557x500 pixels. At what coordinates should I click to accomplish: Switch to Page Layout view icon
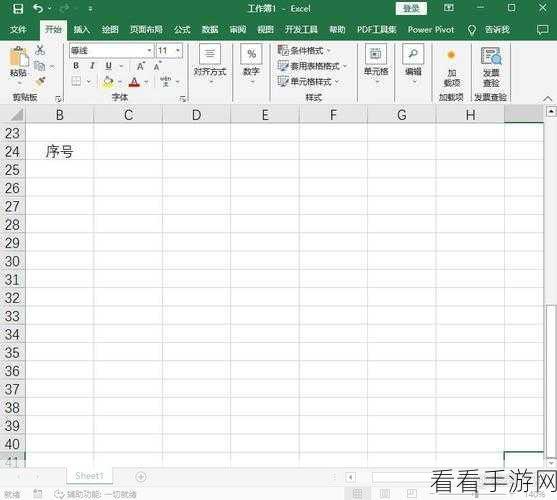pos(385,493)
